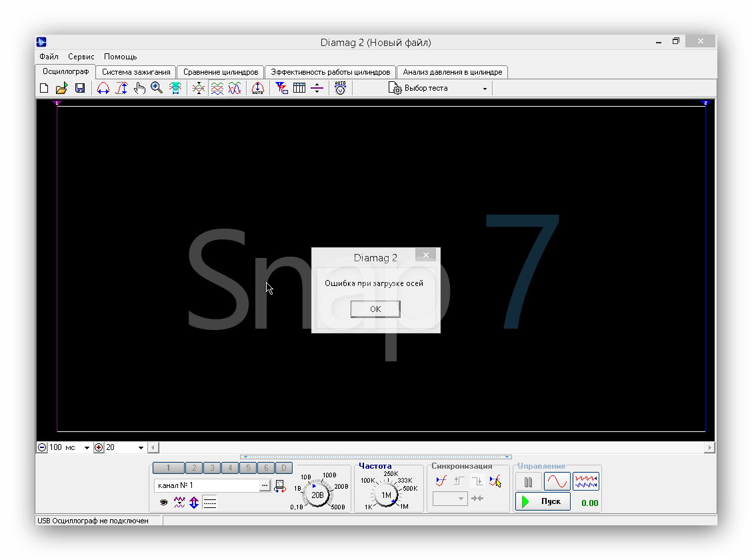The height and width of the screenshot is (560, 752).
Task: Select channel button 6
Action: (x=266, y=468)
